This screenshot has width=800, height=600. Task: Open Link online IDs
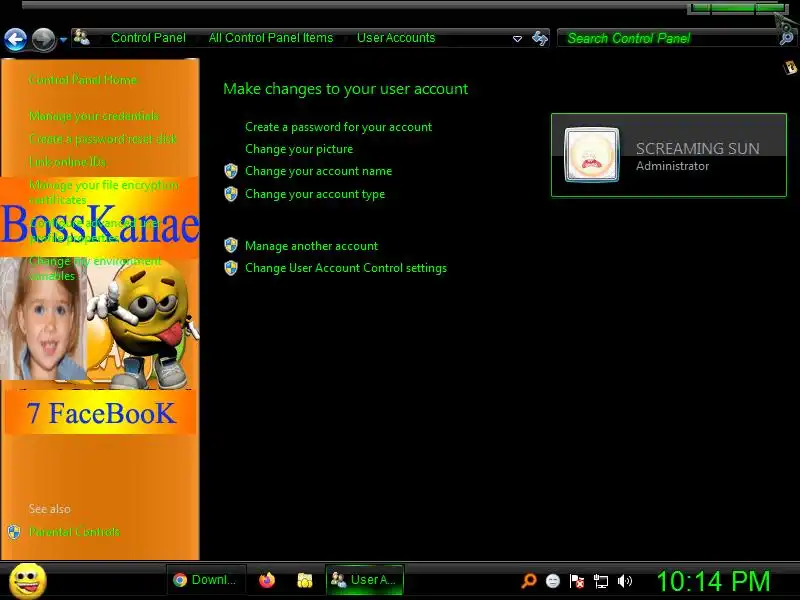67,162
